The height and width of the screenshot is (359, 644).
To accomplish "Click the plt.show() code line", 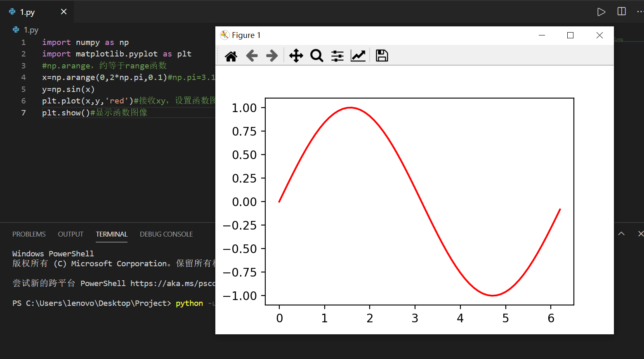I will pyautogui.click(x=94, y=113).
